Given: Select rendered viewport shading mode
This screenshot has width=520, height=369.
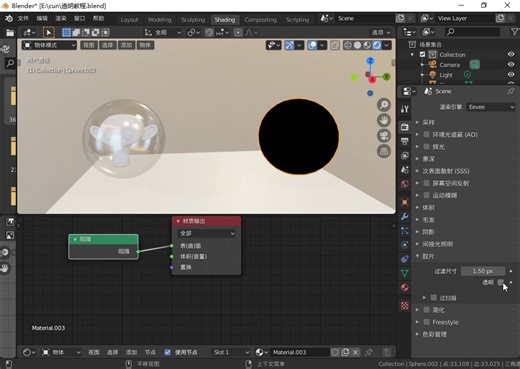Looking at the screenshot, I should [x=377, y=45].
